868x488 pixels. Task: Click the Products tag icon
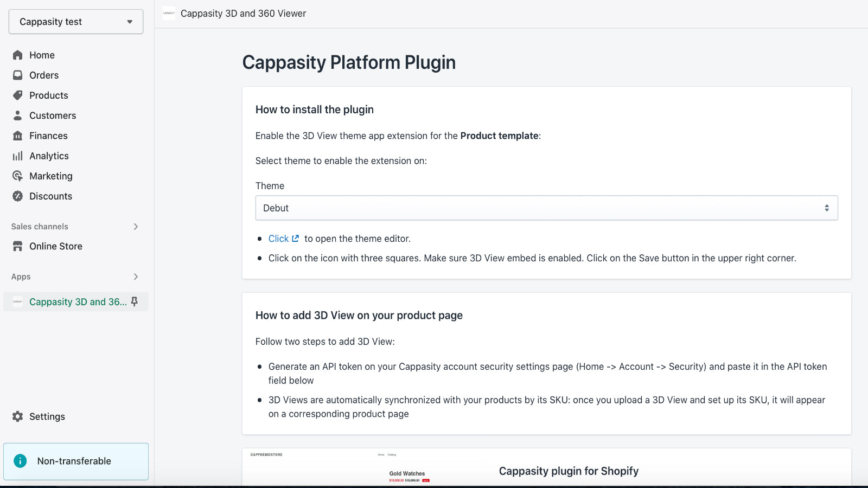tap(18, 95)
